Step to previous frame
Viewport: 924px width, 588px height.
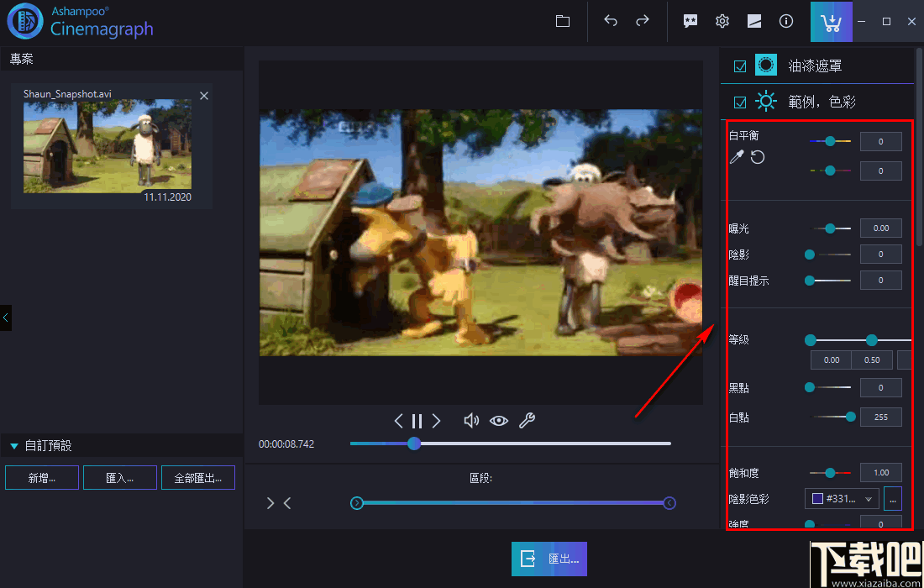pos(398,421)
